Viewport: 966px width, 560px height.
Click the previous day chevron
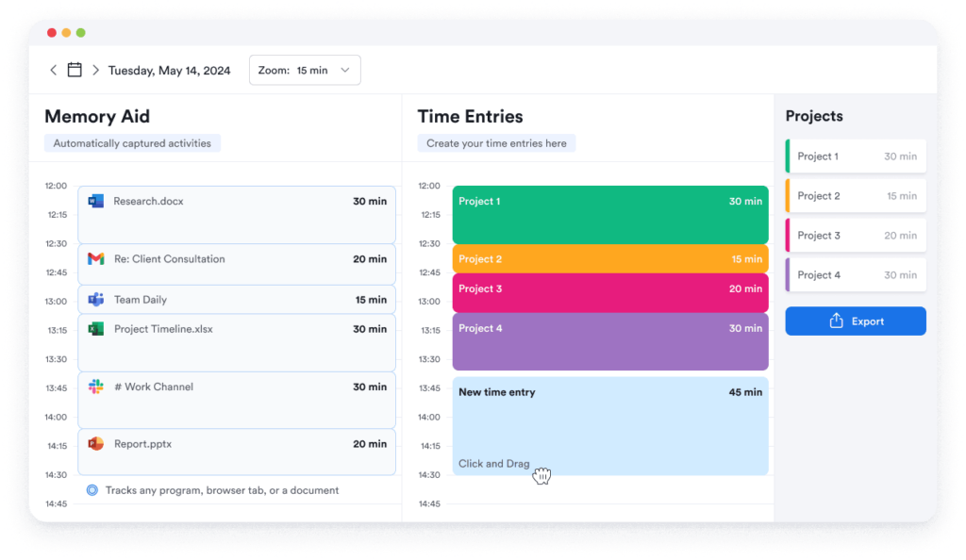(x=54, y=70)
